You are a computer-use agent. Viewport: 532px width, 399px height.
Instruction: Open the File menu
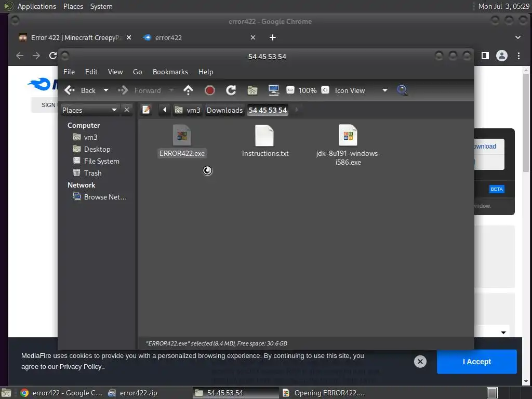pos(69,72)
